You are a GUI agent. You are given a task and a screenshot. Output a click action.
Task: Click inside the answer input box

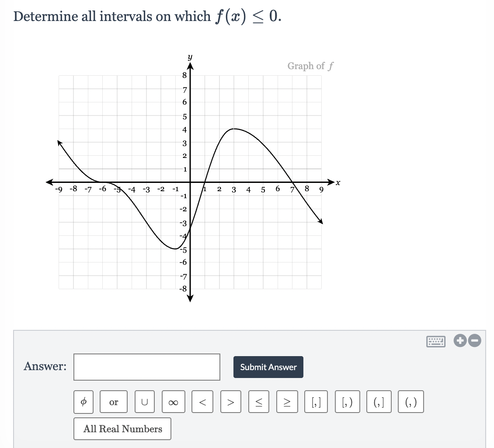pos(146,367)
